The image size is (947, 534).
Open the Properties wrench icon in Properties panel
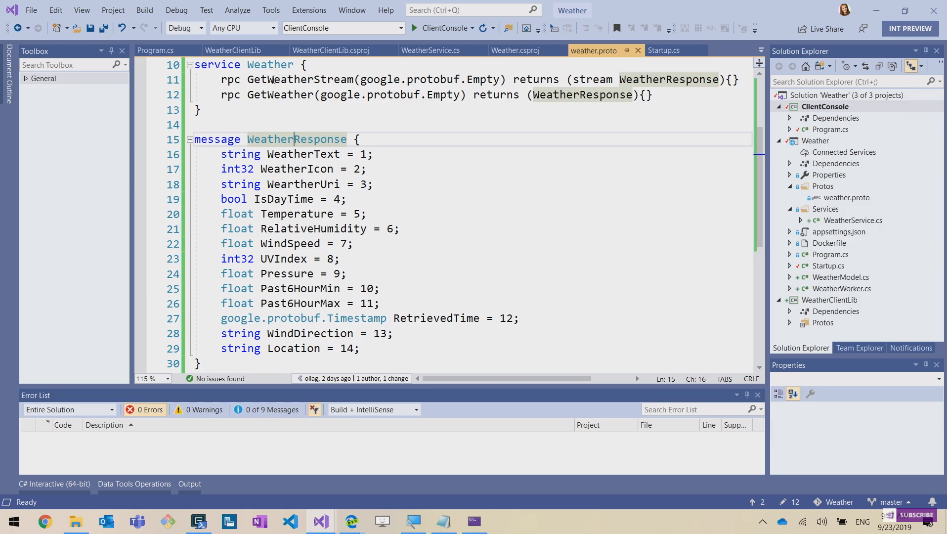[x=810, y=394]
